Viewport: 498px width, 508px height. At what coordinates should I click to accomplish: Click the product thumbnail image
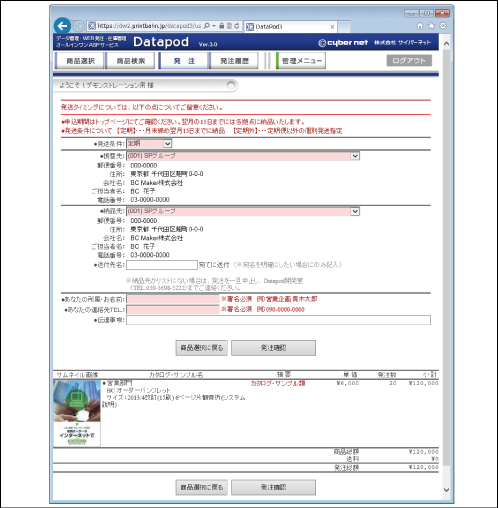[77, 413]
